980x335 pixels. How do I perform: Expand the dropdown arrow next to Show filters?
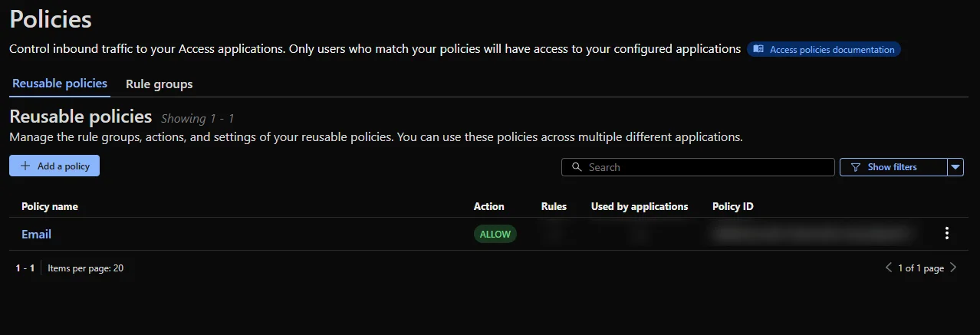955,167
